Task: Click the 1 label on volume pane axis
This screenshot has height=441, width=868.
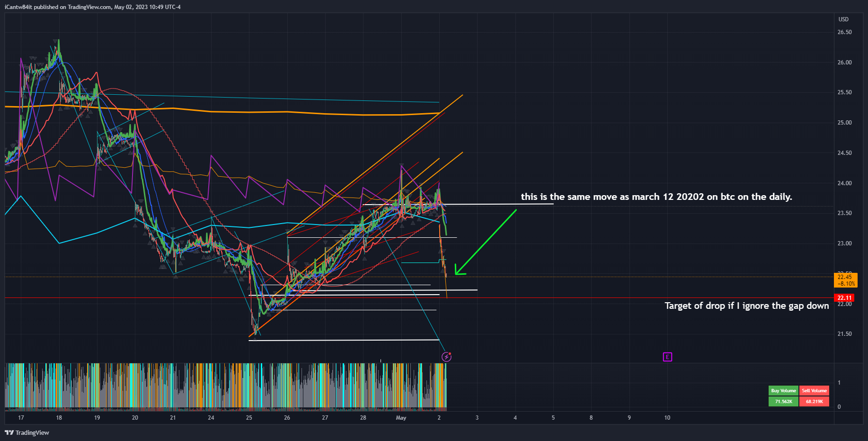Action: tap(839, 383)
